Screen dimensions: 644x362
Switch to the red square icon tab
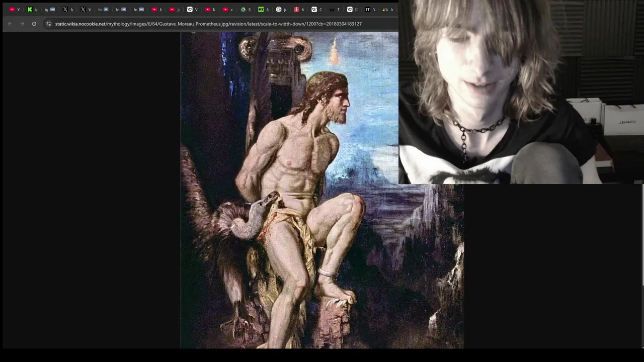pyautogui.click(x=299, y=10)
